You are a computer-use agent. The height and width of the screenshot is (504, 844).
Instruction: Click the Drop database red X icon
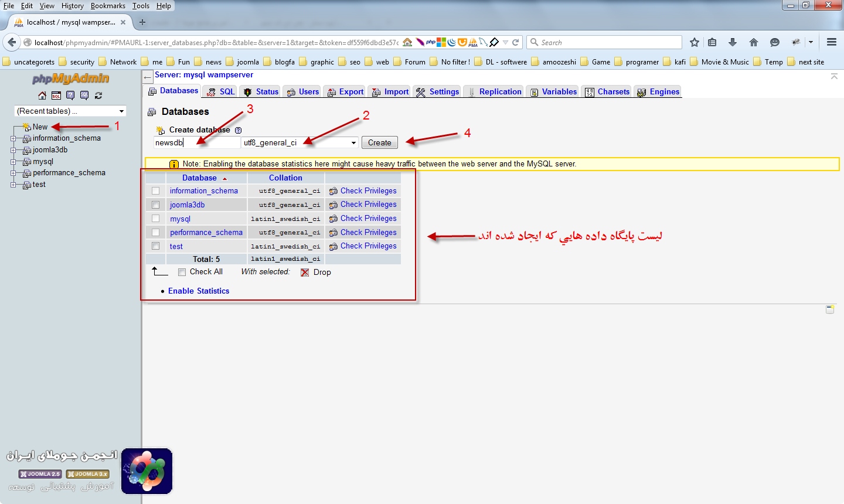[x=305, y=273]
